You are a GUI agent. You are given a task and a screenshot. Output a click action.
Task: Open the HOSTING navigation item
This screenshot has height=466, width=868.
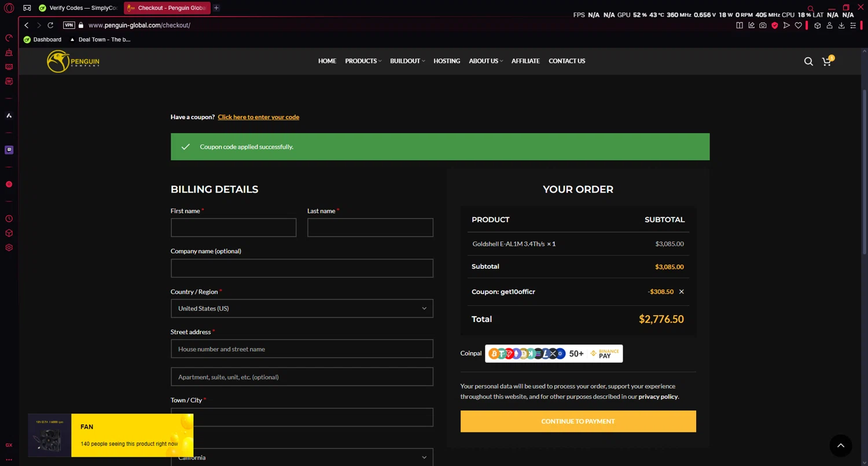(447, 61)
